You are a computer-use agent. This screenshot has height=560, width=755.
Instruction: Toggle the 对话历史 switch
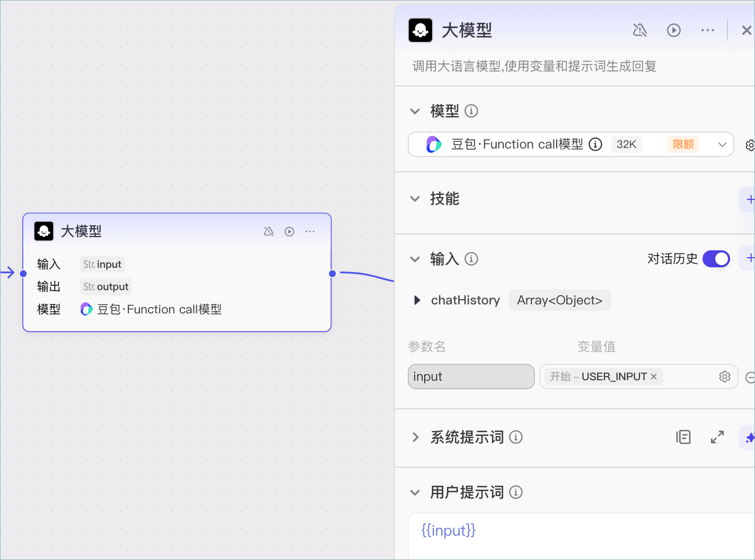[716, 259]
